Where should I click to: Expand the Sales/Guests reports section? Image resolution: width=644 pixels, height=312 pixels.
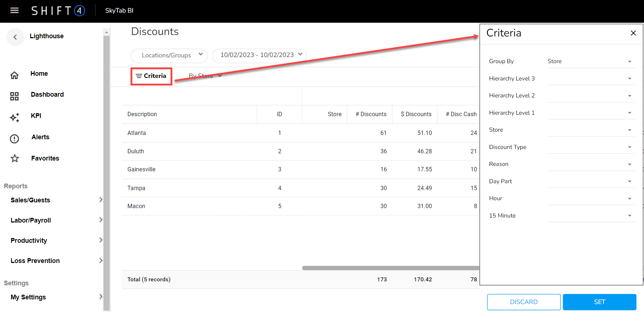pyautogui.click(x=56, y=200)
